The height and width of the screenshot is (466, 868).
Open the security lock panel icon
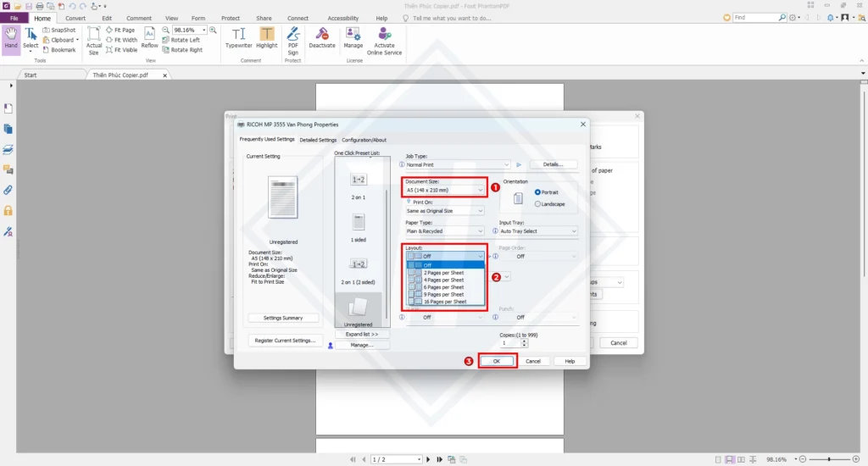pyautogui.click(x=8, y=211)
